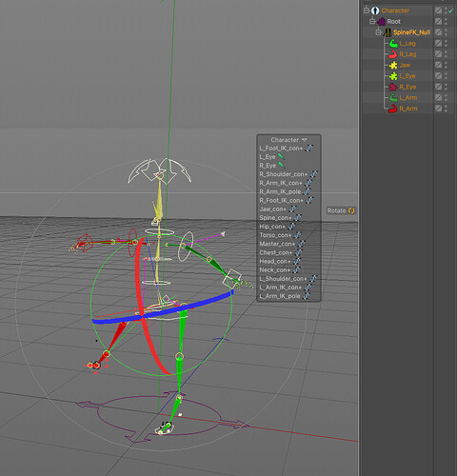Select the Character object name

point(395,10)
